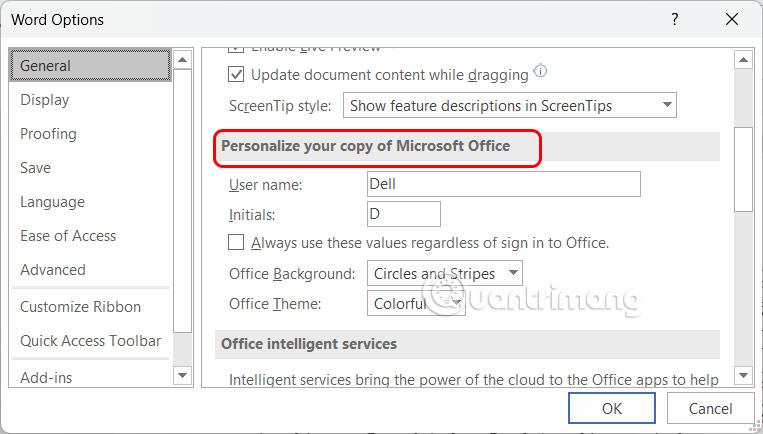
Task: Toggle Update document content while dragging
Action: [237, 74]
